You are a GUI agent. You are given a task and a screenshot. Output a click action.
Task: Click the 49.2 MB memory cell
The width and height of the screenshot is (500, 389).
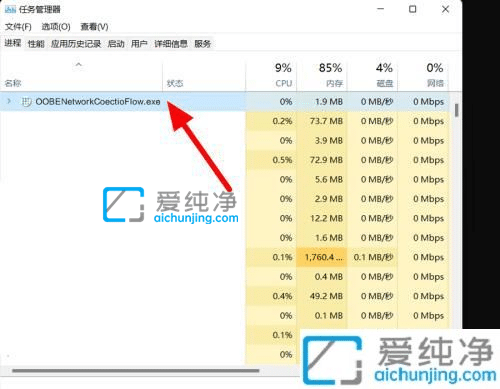pyautogui.click(x=322, y=296)
